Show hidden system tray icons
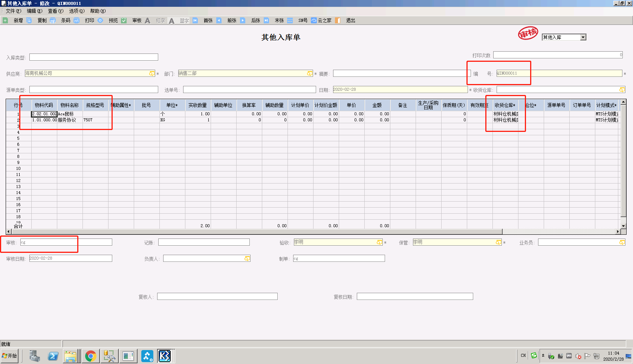The width and height of the screenshot is (633, 364). tap(543, 355)
